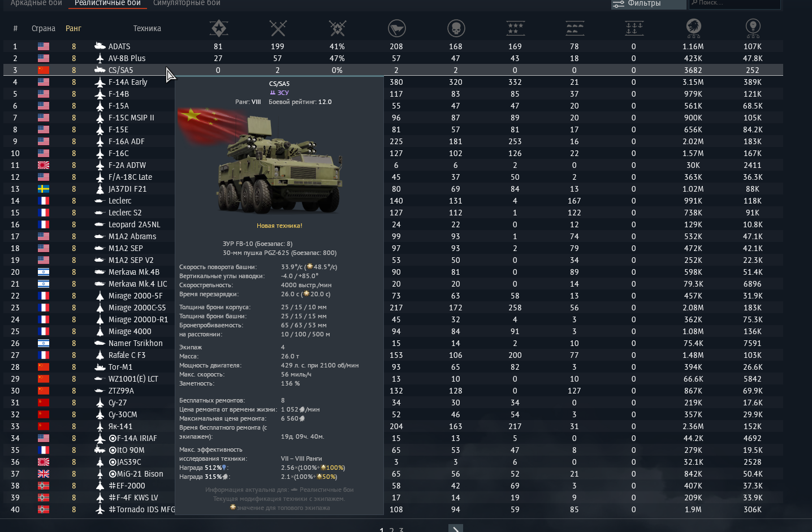Sort table by Техника column header

147,28
